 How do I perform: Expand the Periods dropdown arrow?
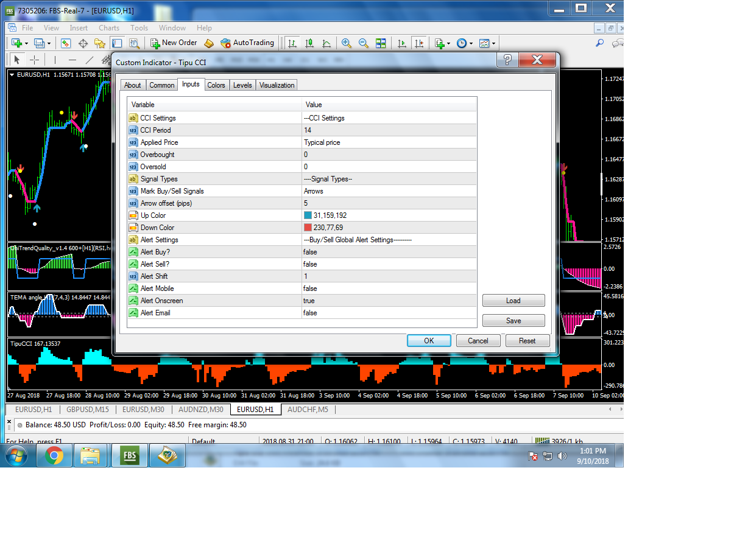pyautogui.click(x=471, y=43)
